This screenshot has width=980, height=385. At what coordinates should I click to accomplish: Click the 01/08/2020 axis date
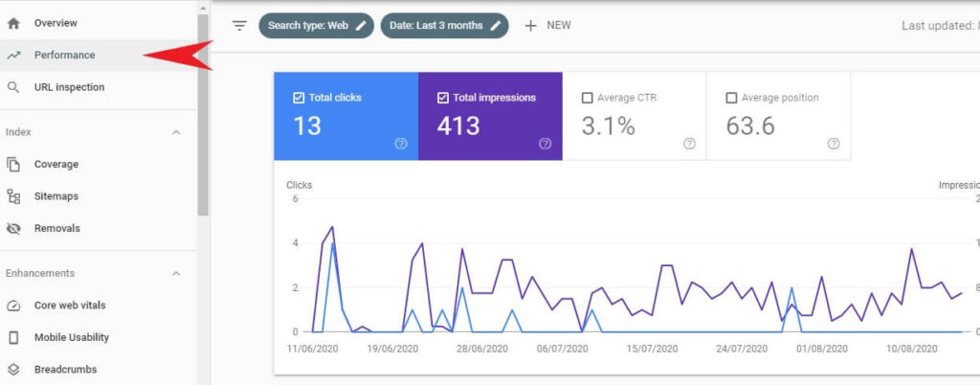click(822, 349)
